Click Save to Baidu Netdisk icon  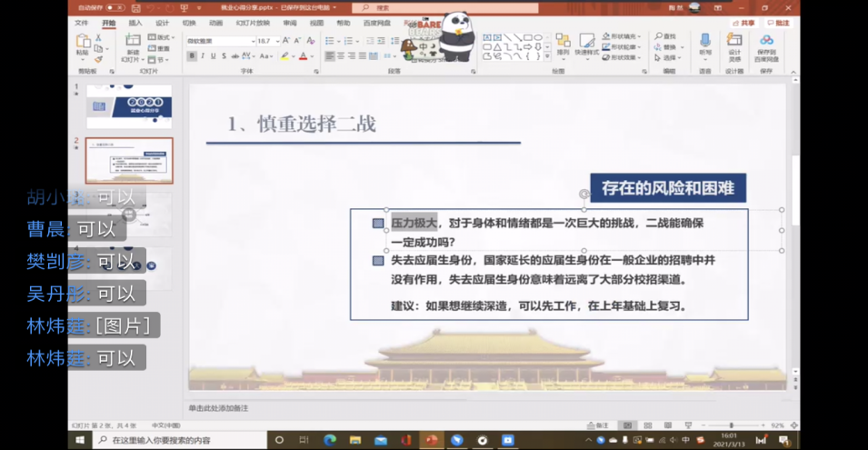click(x=766, y=44)
